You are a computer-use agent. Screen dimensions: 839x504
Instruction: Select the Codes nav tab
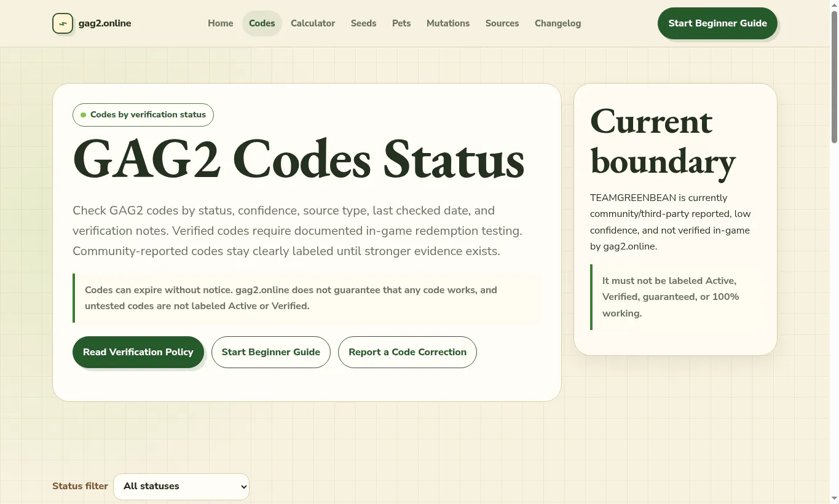point(262,23)
